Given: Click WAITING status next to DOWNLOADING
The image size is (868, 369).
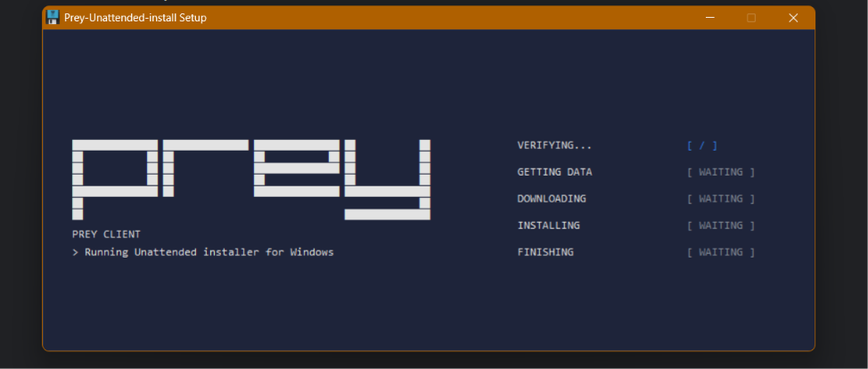Looking at the screenshot, I should click(x=721, y=199).
